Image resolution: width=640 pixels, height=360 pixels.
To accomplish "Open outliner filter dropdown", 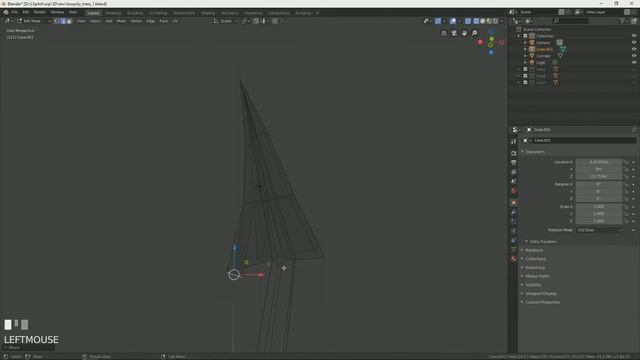I will pos(623,21).
